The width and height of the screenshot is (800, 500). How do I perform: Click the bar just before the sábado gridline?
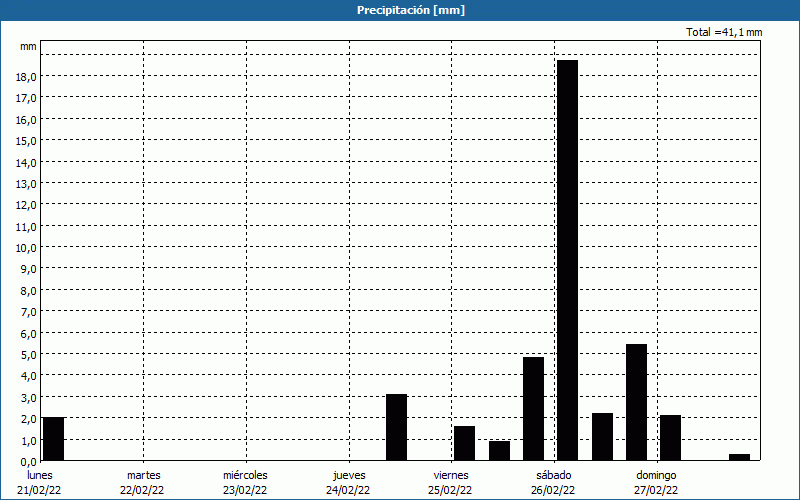pyautogui.click(x=534, y=409)
